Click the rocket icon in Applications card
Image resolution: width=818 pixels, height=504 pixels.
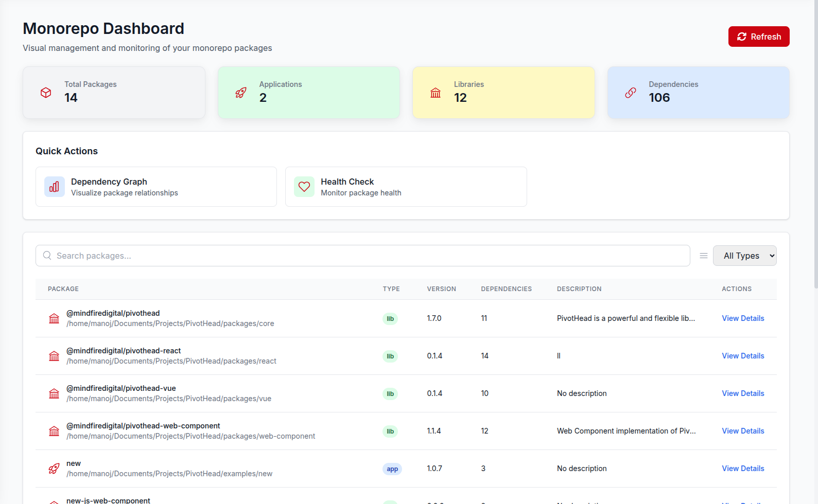(241, 93)
